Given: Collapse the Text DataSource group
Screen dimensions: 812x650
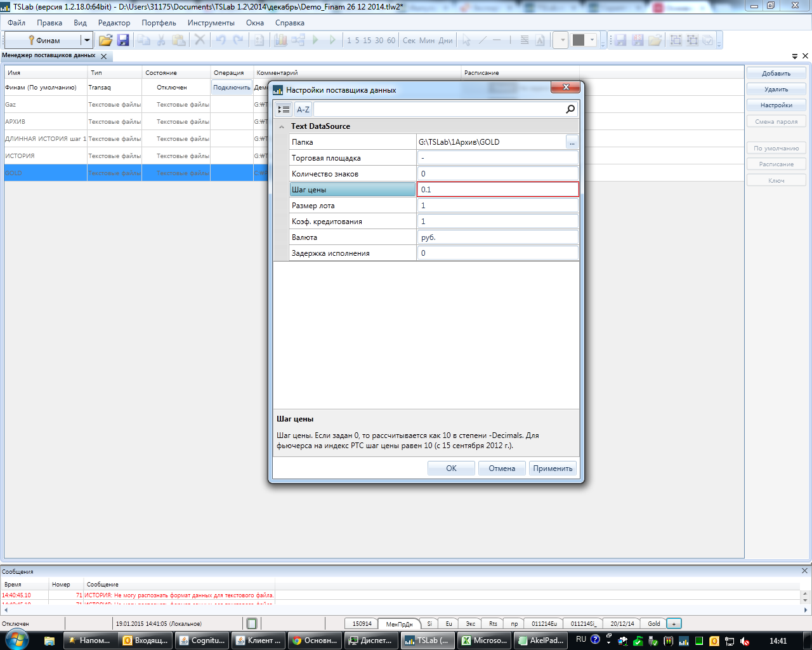Looking at the screenshot, I should coord(282,126).
